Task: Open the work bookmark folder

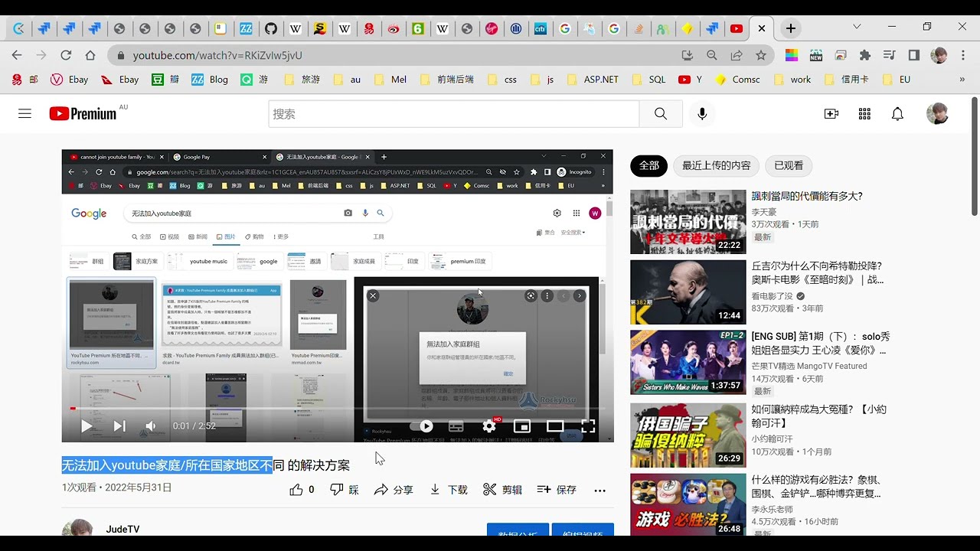Action: pos(792,79)
